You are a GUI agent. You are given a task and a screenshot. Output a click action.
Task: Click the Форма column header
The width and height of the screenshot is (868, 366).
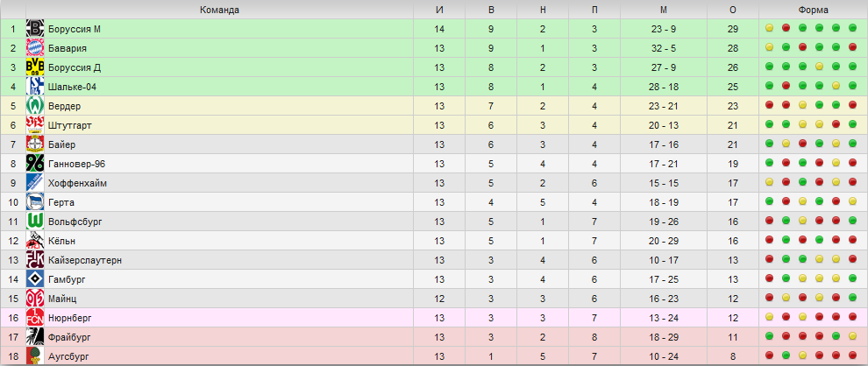[x=813, y=10]
